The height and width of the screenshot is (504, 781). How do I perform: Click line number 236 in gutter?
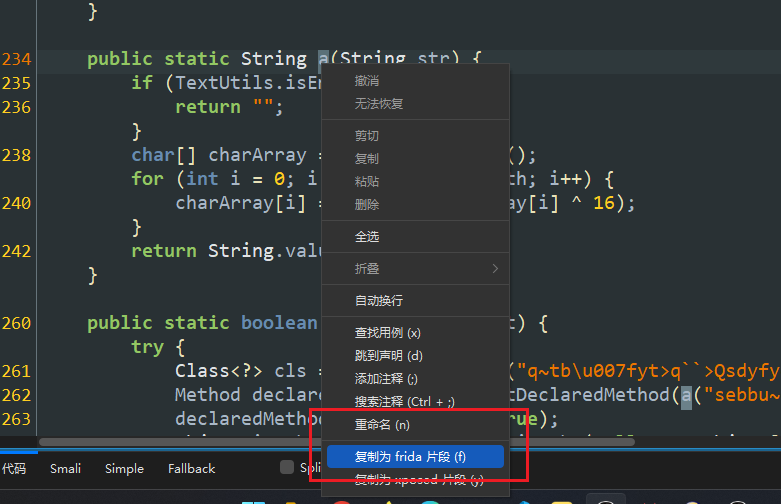[16, 107]
